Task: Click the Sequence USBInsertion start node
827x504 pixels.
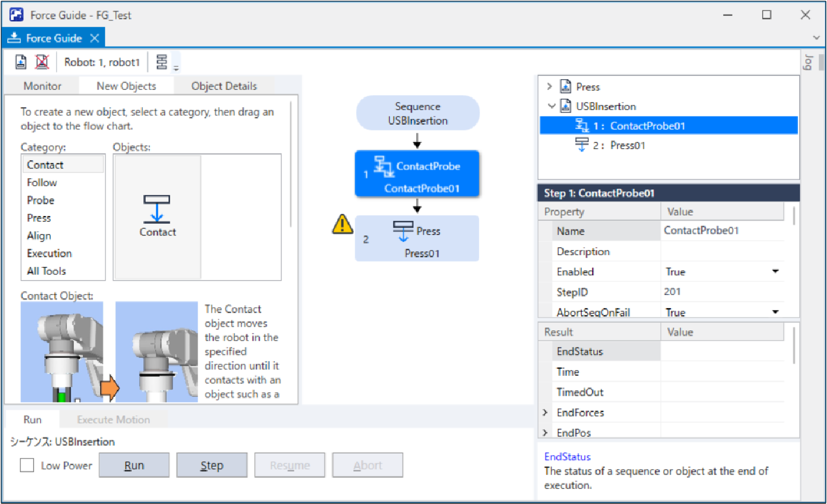Action: point(417,114)
